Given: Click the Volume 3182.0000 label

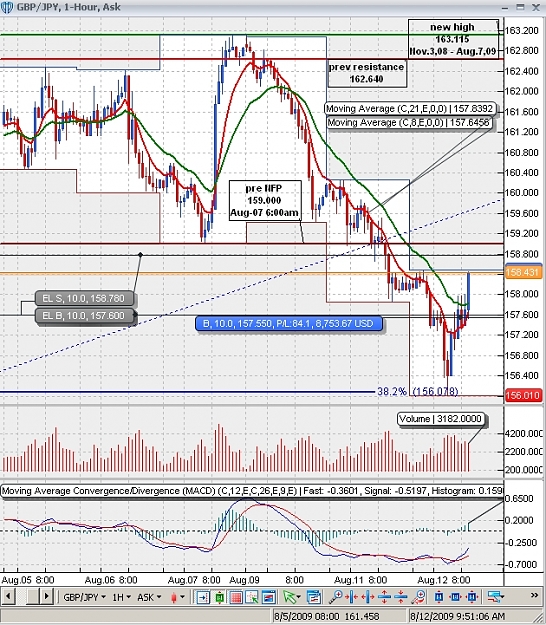Looking at the screenshot, I should 441,419.
